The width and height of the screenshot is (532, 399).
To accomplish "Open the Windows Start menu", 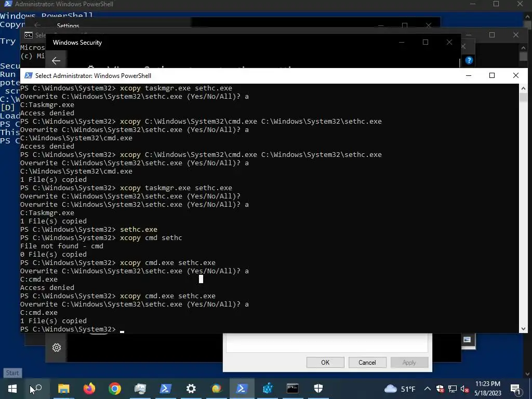I will pos(12,389).
